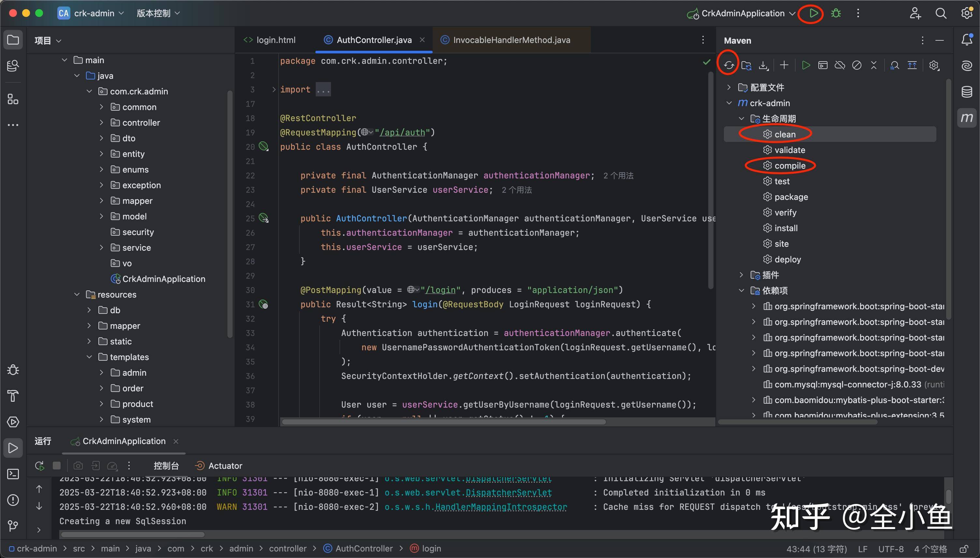Open Search Everywhere magnifier
The width and height of the screenshot is (980, 558).
(x=941, y=13)
